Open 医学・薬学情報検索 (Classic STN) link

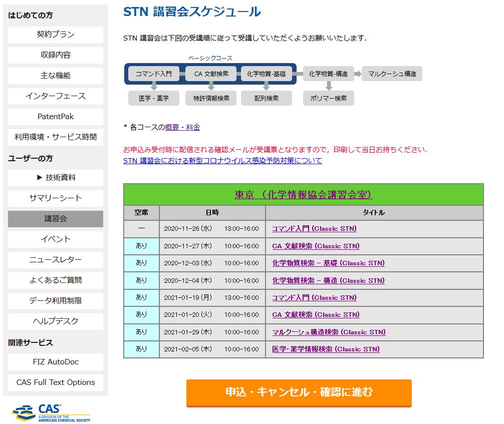click(x=326, y=349)
